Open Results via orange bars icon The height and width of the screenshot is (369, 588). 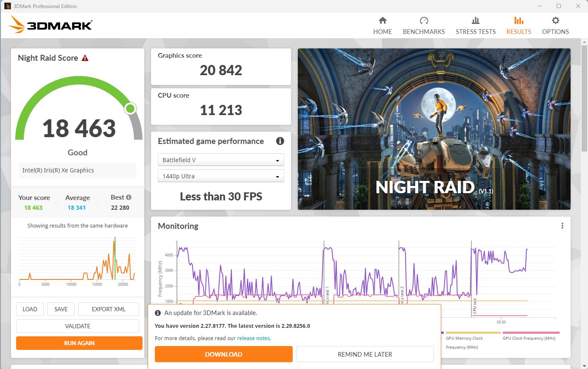click(518, 20)
